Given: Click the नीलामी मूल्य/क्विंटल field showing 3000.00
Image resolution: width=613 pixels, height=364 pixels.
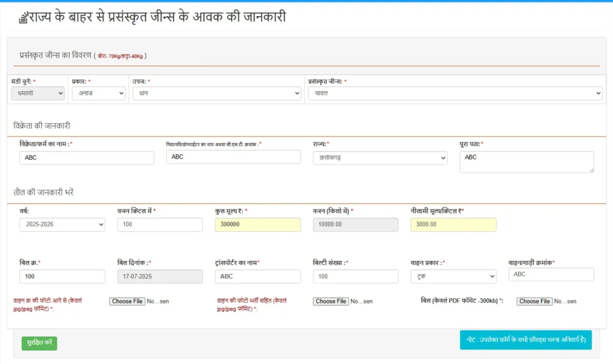Looking at the screenshot, I should [454, 225].
